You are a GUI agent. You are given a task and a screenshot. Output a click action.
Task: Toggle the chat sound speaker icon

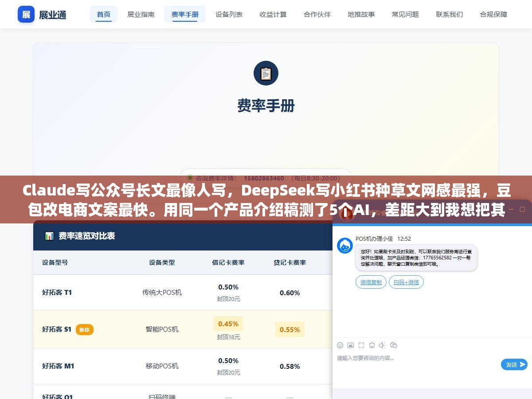click(383, 345)
